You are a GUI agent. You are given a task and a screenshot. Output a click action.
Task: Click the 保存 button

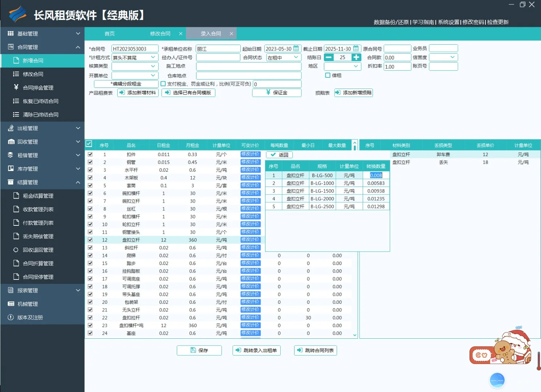[x=199, y=350]
